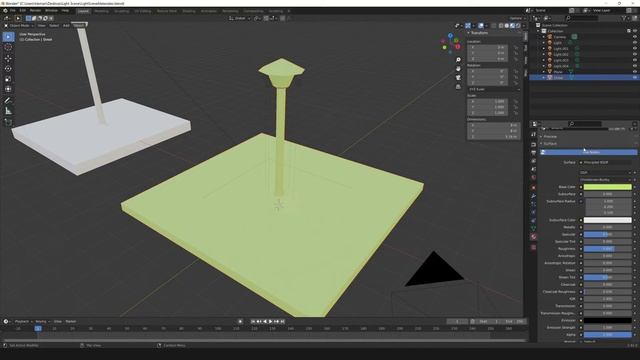Click the outliner search field
Viewport: 640px width, 360px height.
(582, 18)
